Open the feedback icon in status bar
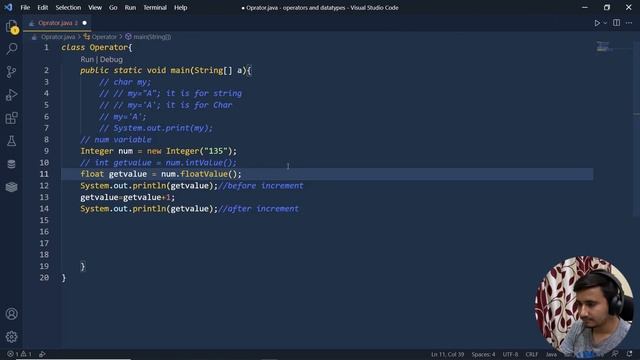The image size is (640, 360). [615, 354]
